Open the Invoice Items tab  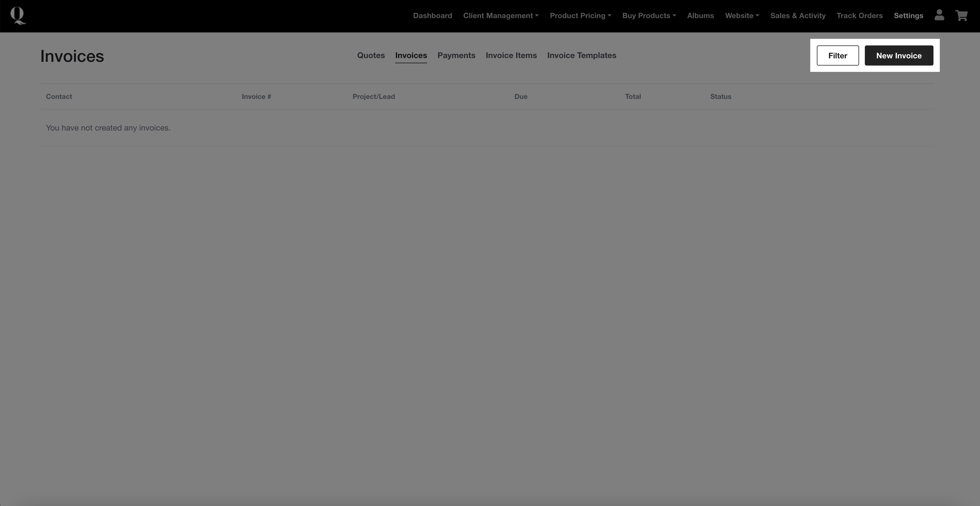pos(511,55)
